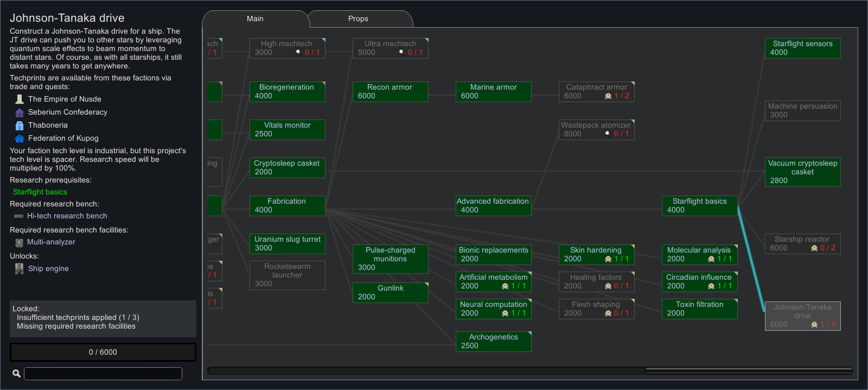Open the Hi-tech research bench link
The width and height of the screenshot is (868, 390).
click(x=67, y=216)
